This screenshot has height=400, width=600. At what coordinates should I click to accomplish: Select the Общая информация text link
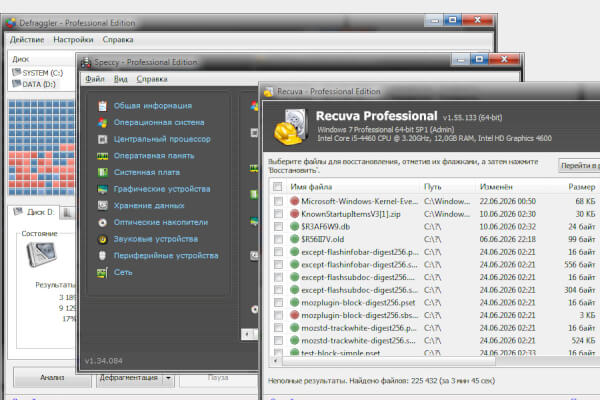(153, 106)
